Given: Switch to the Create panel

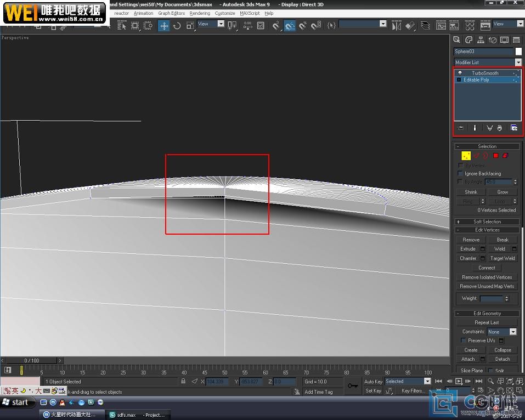Looking at the screenshot, I should [456, 40].
